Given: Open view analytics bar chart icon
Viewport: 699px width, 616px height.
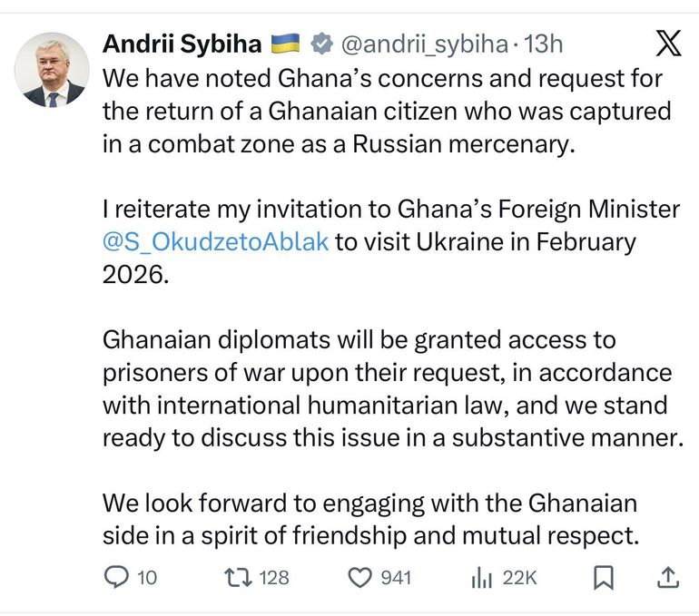Looking at the screenshot, I should coord(480,577).
